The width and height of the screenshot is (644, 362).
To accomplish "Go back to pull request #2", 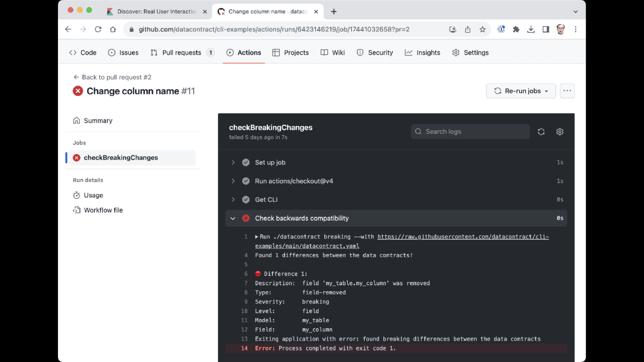I will 112,77.
